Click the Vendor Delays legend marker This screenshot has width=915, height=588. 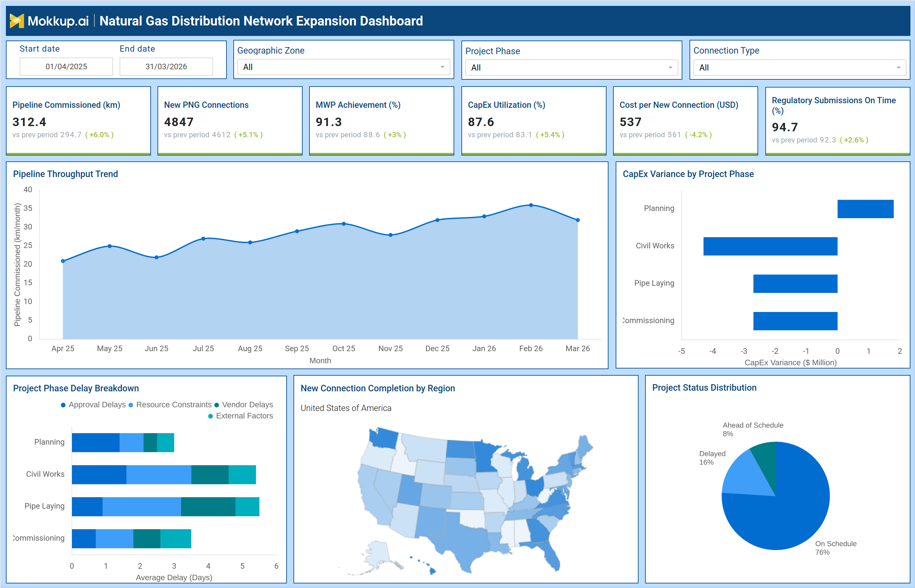(x=217, y=405)
